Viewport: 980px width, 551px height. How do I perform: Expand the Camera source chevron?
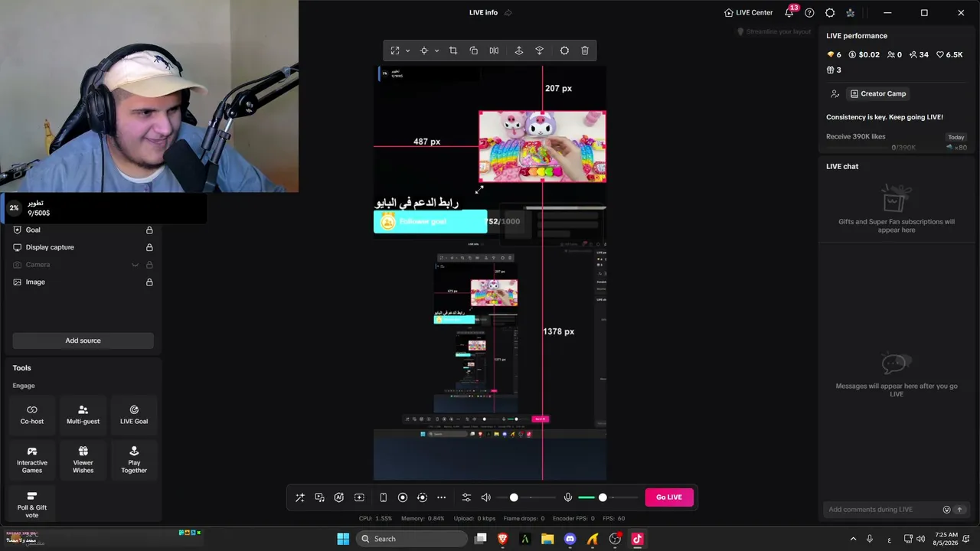point(136,265)
